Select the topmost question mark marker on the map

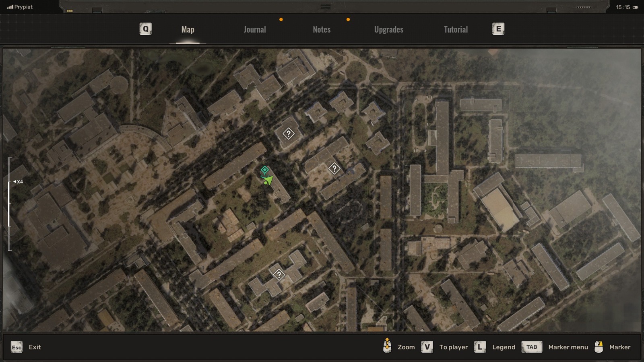coord(289,134)
